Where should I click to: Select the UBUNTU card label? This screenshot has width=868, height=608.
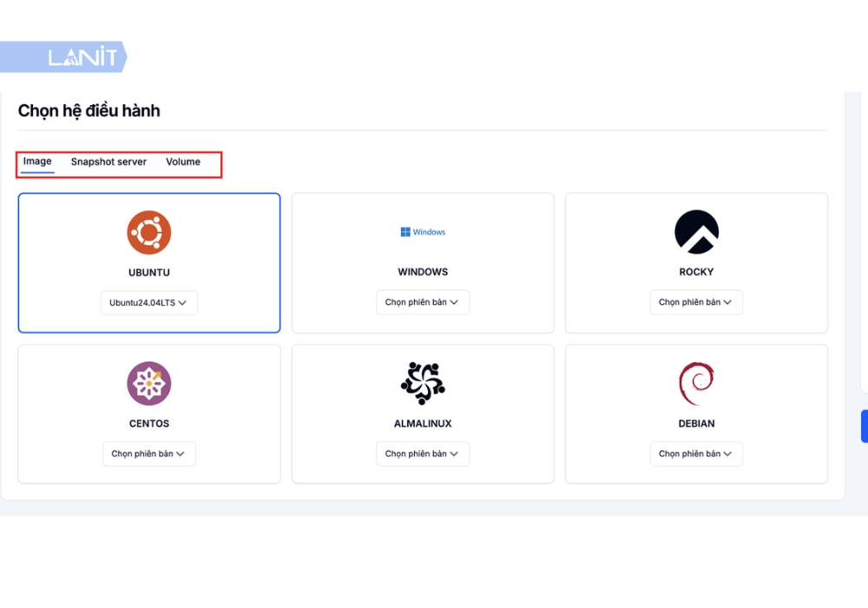pyautogui.click(x=149, y=273)
